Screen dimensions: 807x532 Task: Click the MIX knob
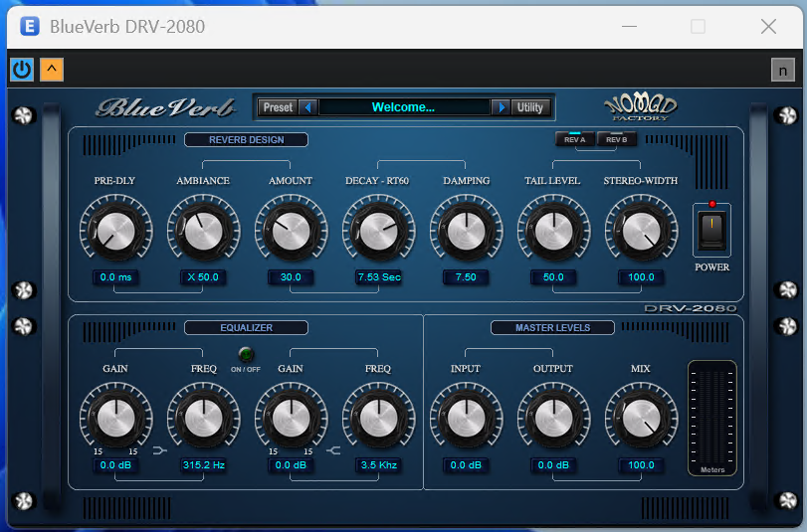pyautogui.click(x=641, y=419)
